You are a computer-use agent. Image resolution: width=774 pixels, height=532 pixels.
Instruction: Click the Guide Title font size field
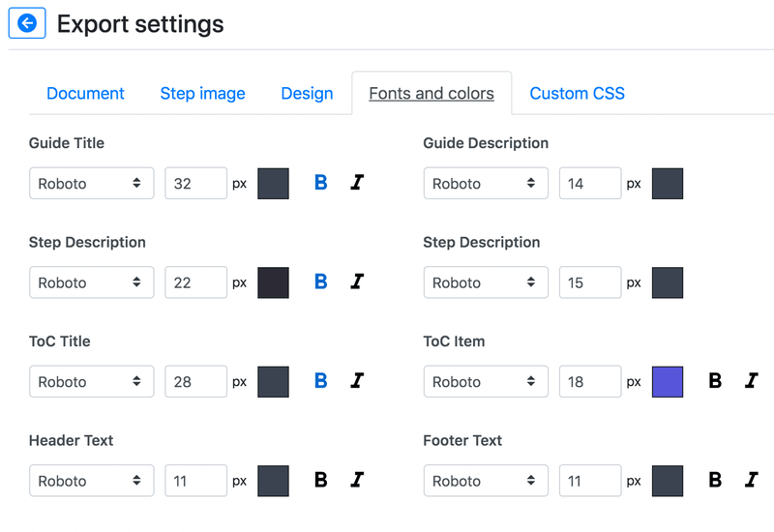point(195,183)
